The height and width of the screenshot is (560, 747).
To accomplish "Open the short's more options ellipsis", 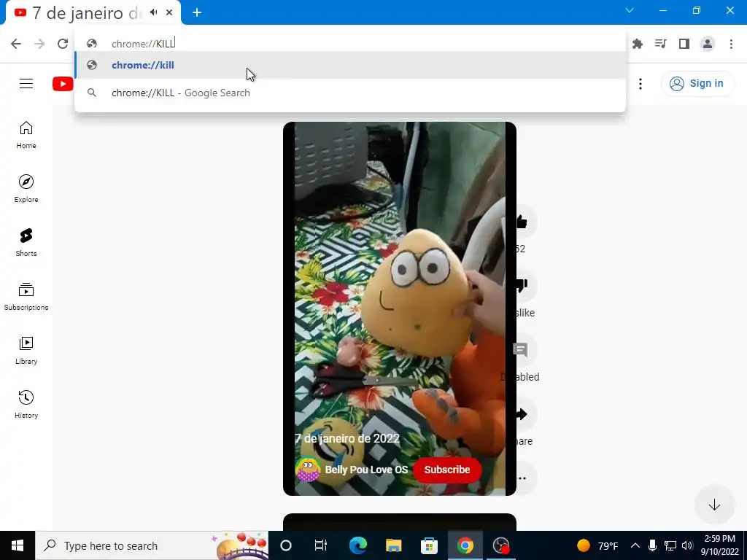I will click(x=523, y=478).
